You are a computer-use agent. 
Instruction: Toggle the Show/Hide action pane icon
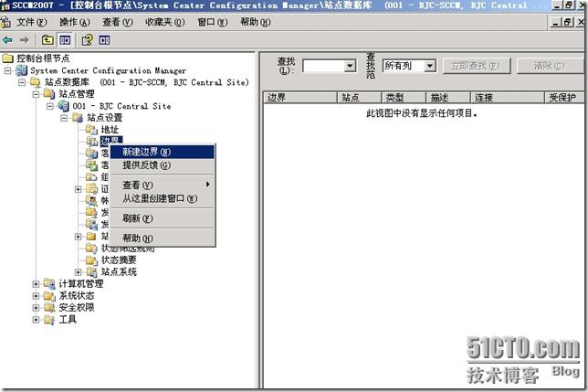click(104, 40)
